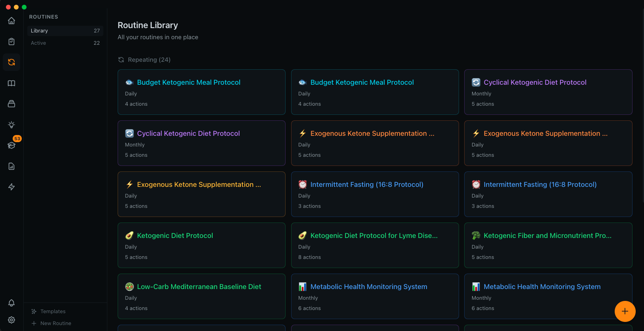This screenshot has width=644, height=331.
Task: Click New Routine in sidebar
Action: click(x=55, y=323)
